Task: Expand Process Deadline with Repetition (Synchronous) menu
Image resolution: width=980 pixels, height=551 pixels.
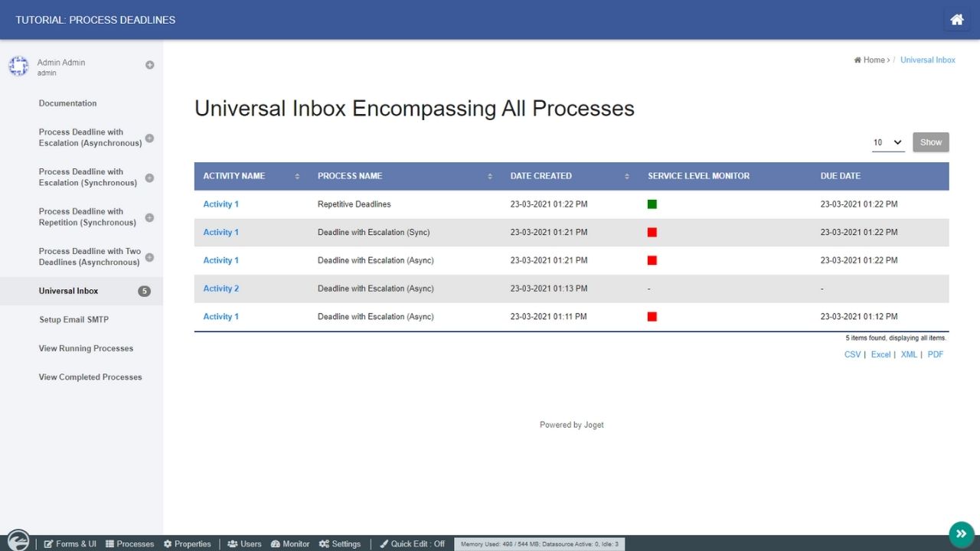Action: [x=149, y=217]
